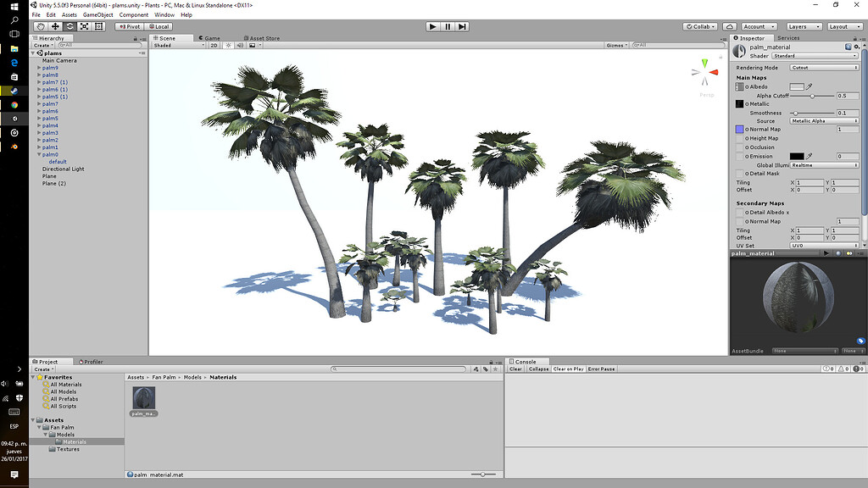This screenshot has width=868, height=488.
Task: Select the Scale tool in the toolbar
Action: click(x=84, y=26)
